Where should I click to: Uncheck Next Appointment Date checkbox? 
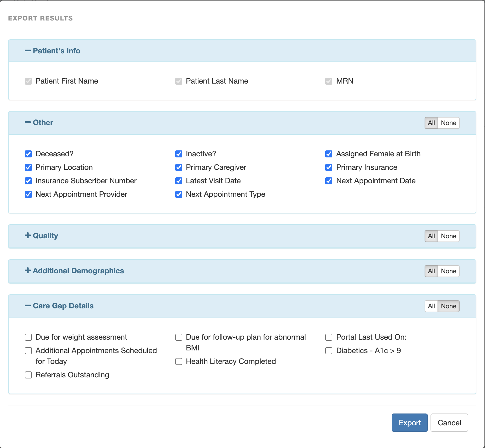coord(329,181)
